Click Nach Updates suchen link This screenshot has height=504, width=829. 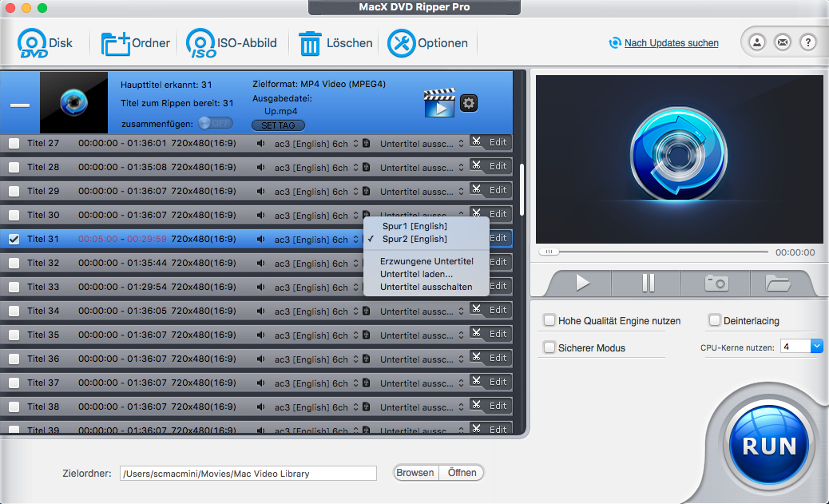[x=671, y=43]
